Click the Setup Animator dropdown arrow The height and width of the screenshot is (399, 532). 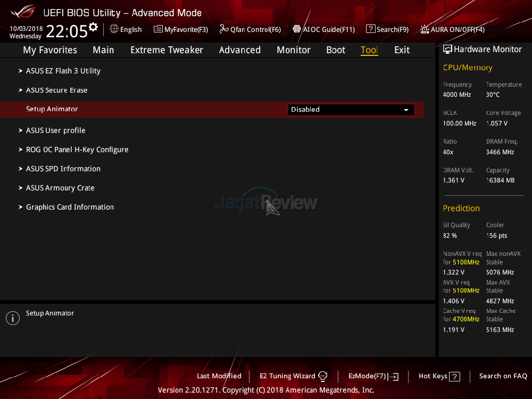point(406,110)
